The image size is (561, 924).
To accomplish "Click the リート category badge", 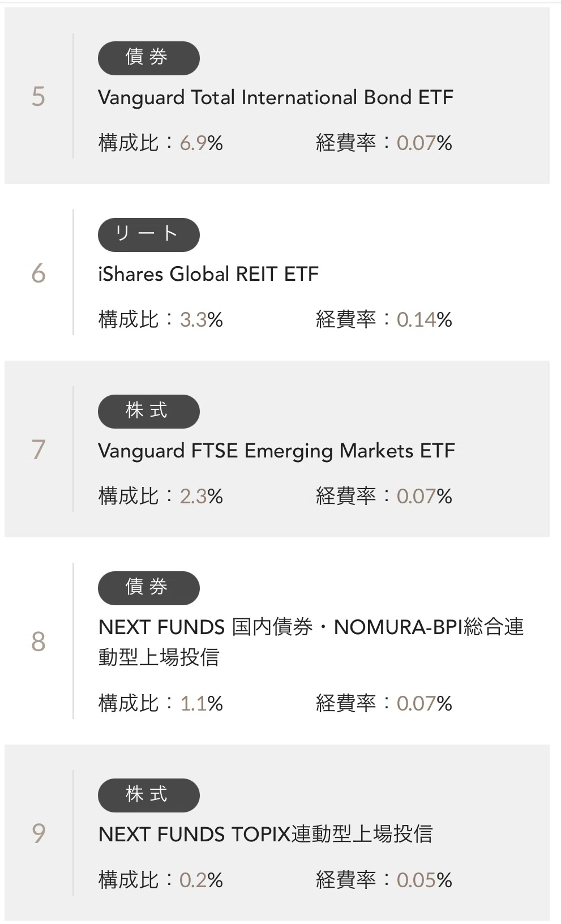I will pyautogui.click(x=149, y=234).
